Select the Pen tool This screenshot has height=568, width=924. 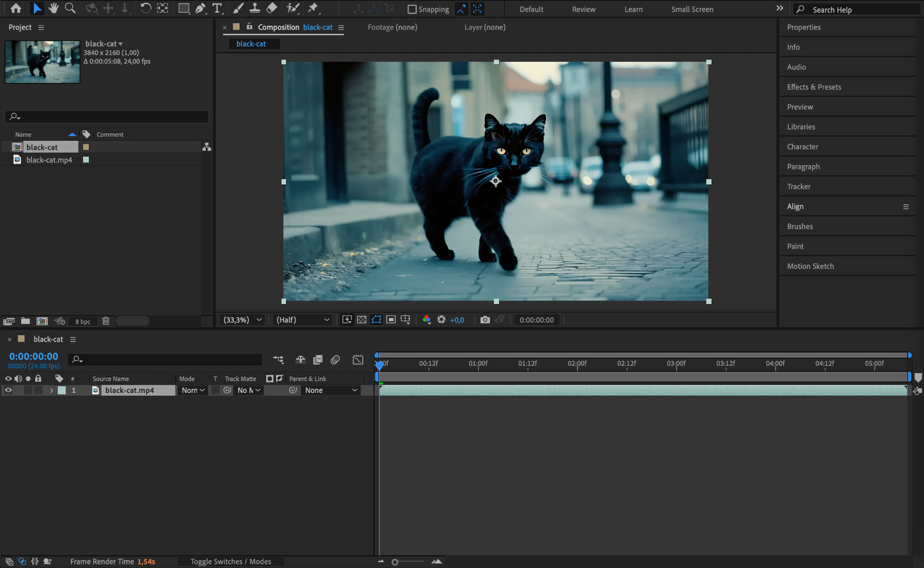coord(200,8)
